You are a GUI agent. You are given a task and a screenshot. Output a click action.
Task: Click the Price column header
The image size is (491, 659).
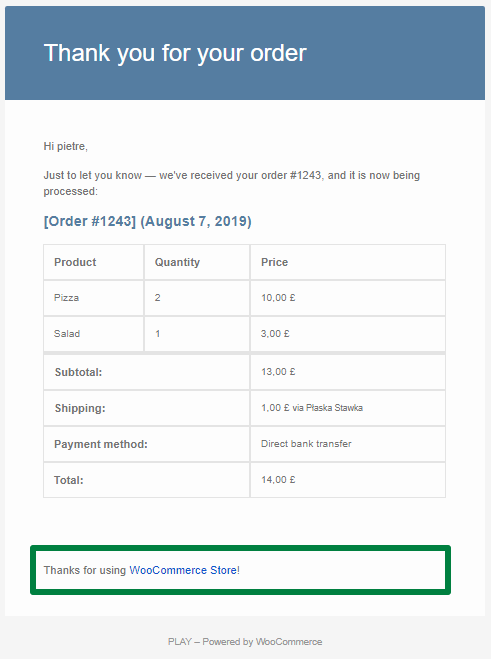[x=274, y=262]
